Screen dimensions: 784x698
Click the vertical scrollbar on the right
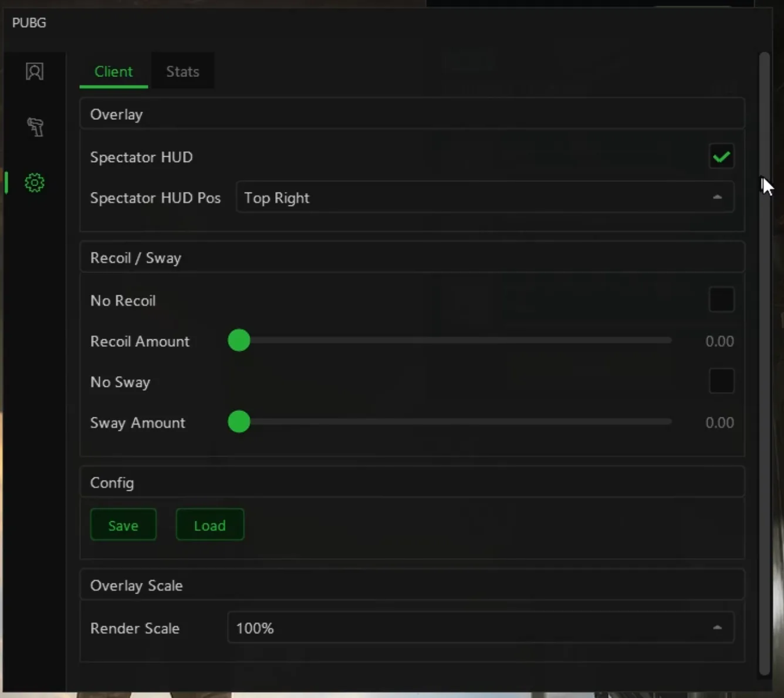(x=764, y=364)
